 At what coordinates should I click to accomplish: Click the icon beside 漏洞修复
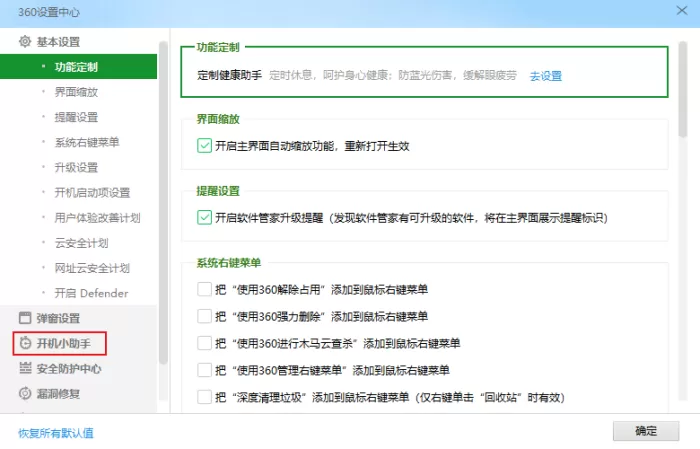(25, 394)
